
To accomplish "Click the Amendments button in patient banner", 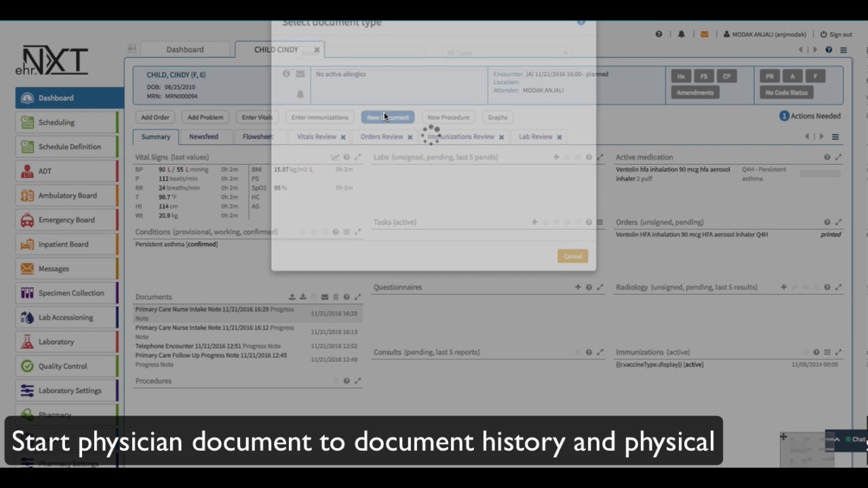I will tap(695, 93).
